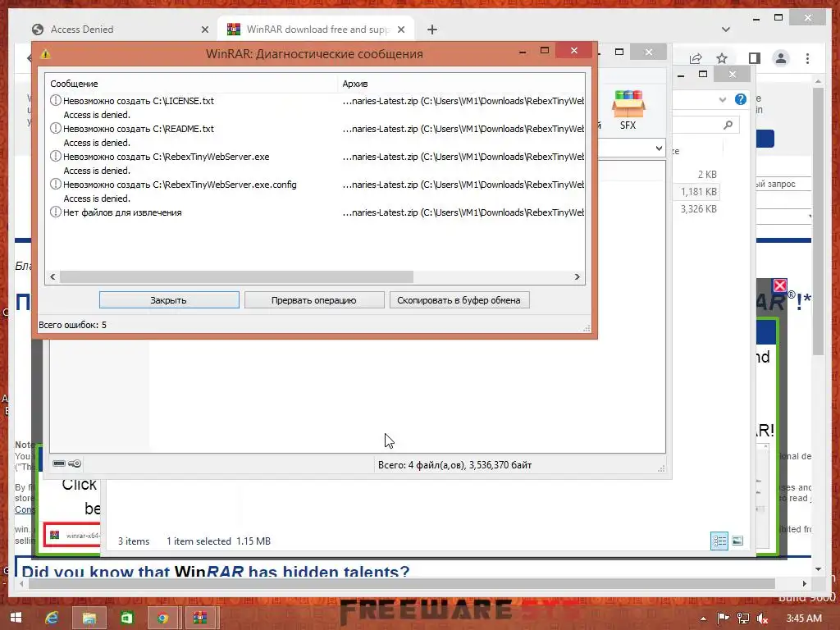Click the diagnostics list horizontal scrollbar thumb

tap(237, 277)
